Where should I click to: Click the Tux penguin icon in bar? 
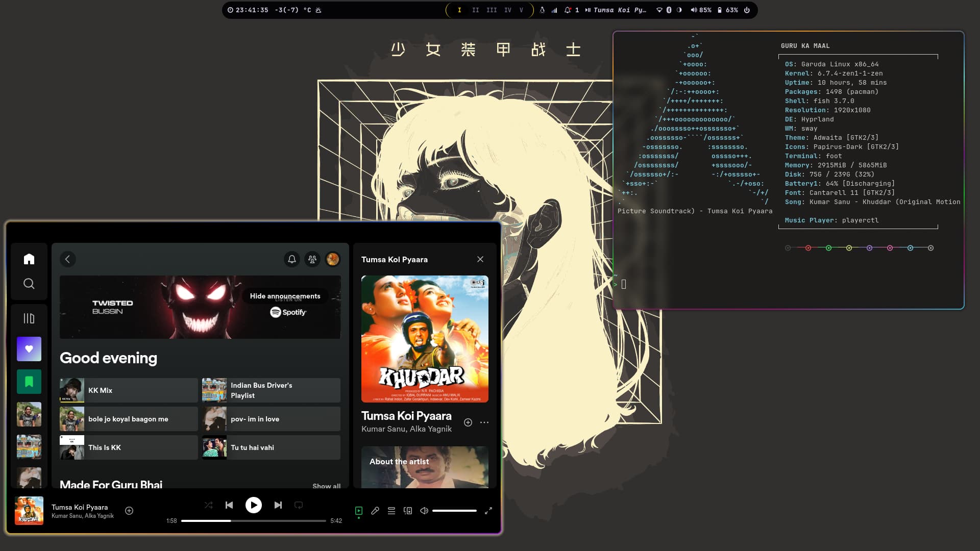coord(542,10)
